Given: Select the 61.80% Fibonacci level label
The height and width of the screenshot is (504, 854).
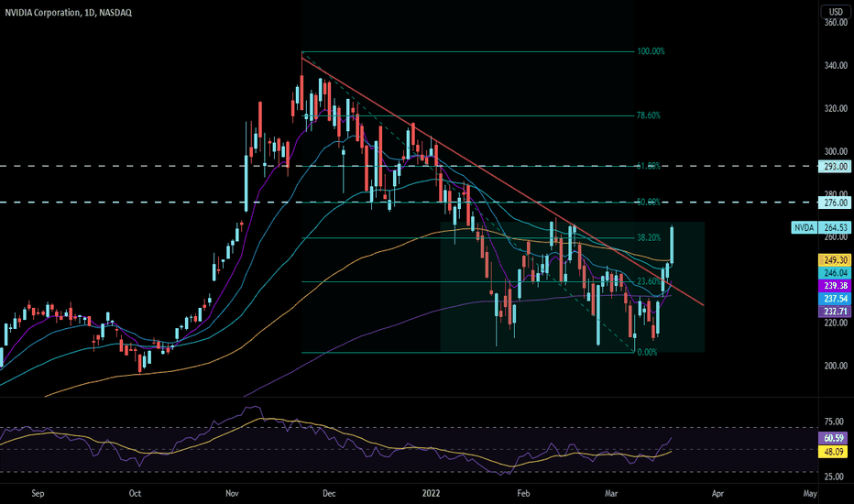Looking at the screenshot, I should (x=648, y=166).
